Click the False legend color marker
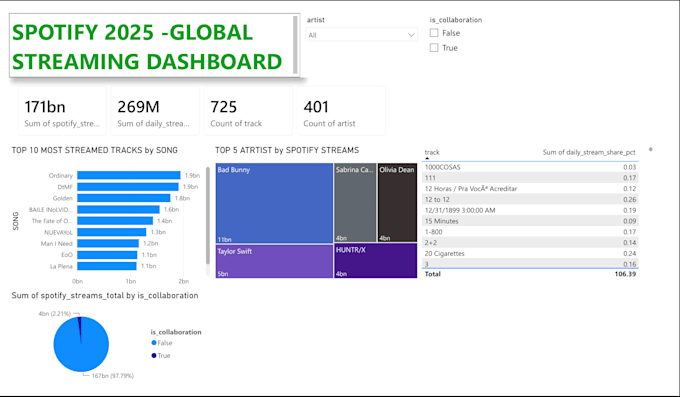 point(154,343)
